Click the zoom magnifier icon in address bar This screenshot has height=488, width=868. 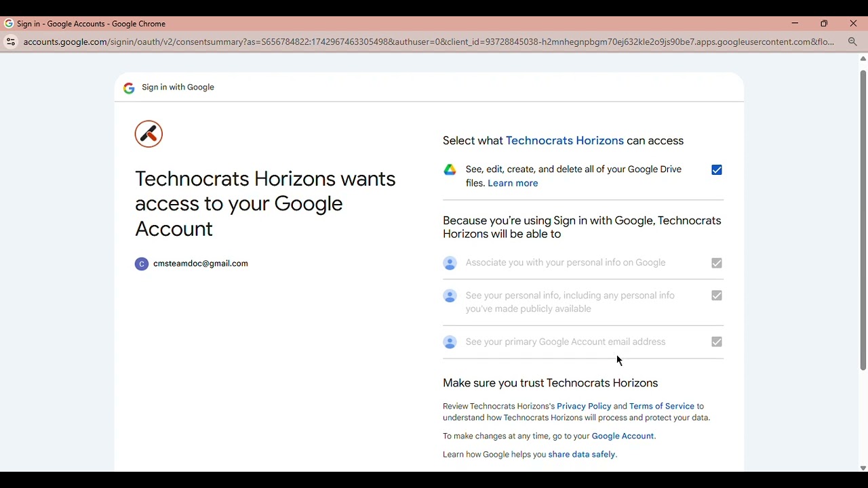click(x=853, y=42)
